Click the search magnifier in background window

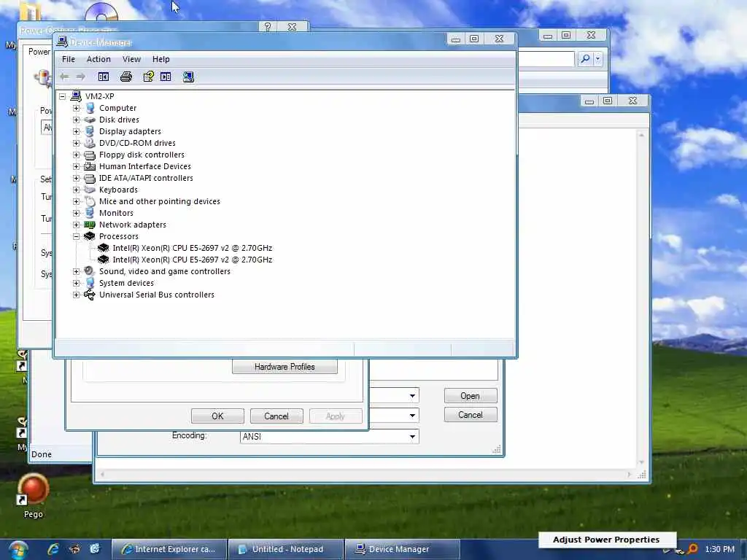[x=585, y=58]
